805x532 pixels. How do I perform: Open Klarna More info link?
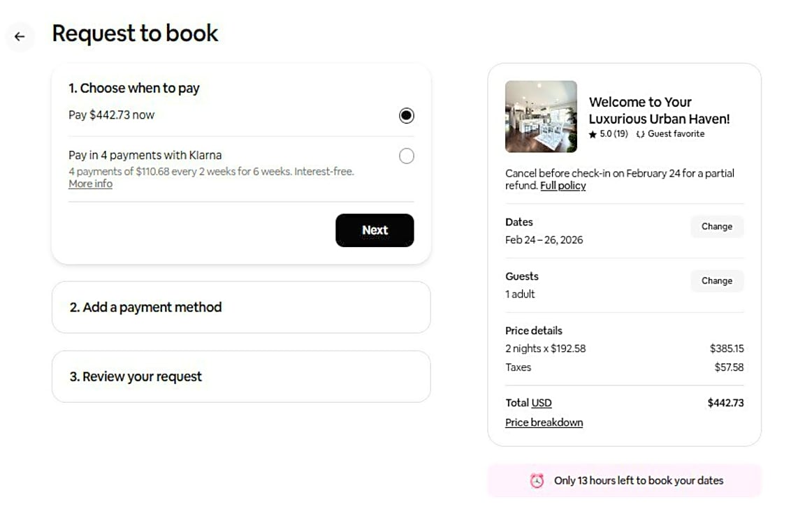(x=90, y=184)
